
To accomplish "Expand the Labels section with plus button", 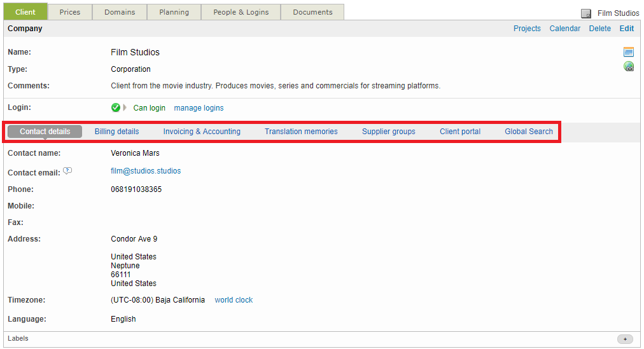I will point(625,339).
